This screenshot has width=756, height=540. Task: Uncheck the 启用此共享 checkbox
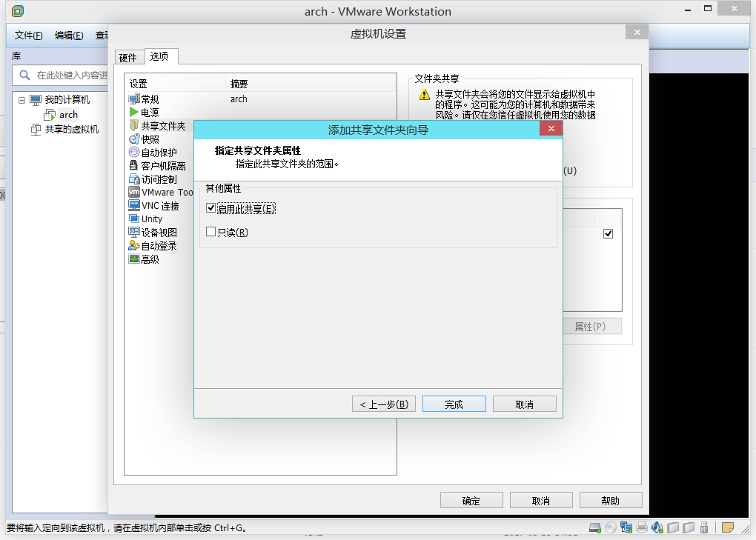[x=211, y=209]
